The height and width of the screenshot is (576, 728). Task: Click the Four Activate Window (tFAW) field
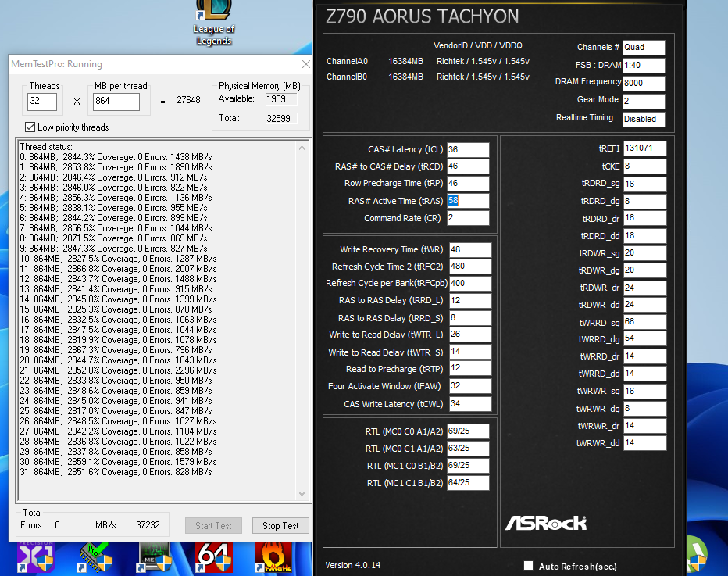pyautogui.click(x=470, y=386)
